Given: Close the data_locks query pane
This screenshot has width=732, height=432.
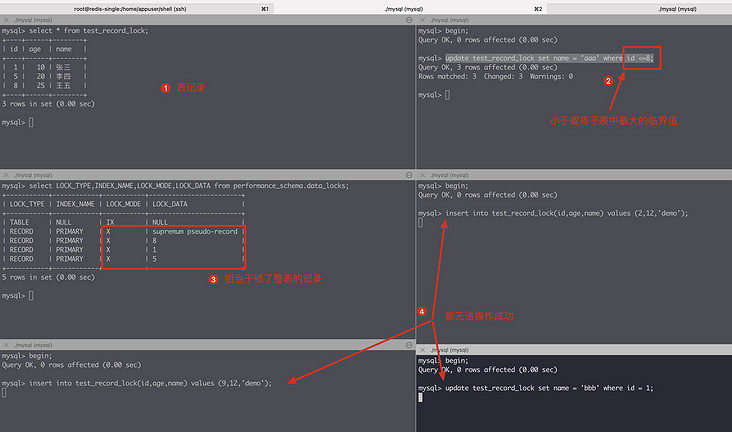Looking at the screenshot, I should pyautogui.click(x=6, y=175).
